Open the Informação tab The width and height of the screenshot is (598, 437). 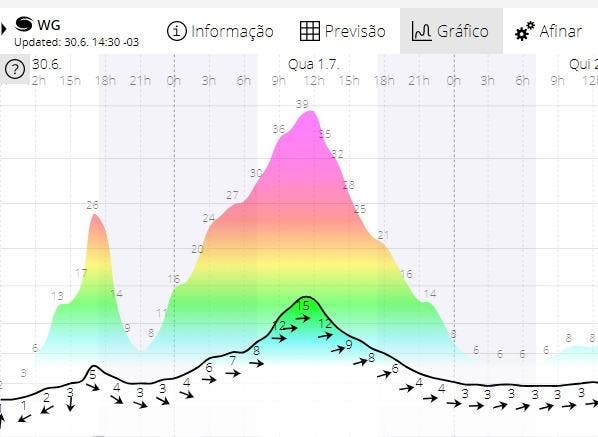220,31
